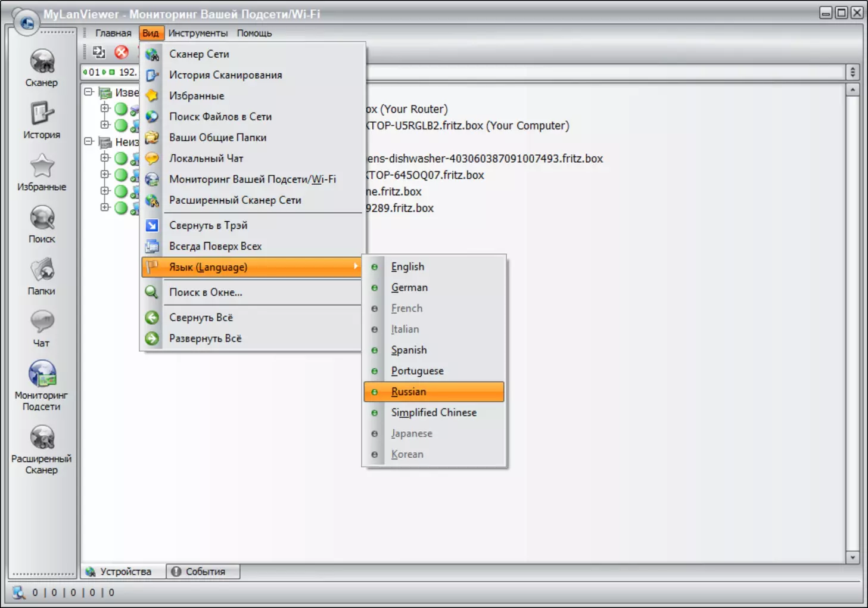Click Поиск в Окне menu entry
This screenshot has width=868, height=608.
pyautogui.click(x=206, y=292)
